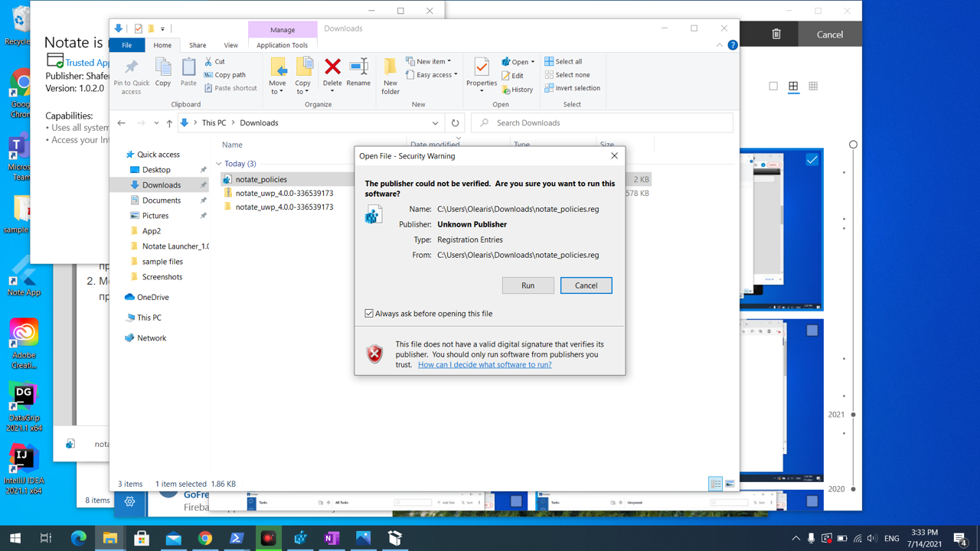Click the 2021 marker on Photos timeline
The image size is (980, 551).
click(853, 415)
